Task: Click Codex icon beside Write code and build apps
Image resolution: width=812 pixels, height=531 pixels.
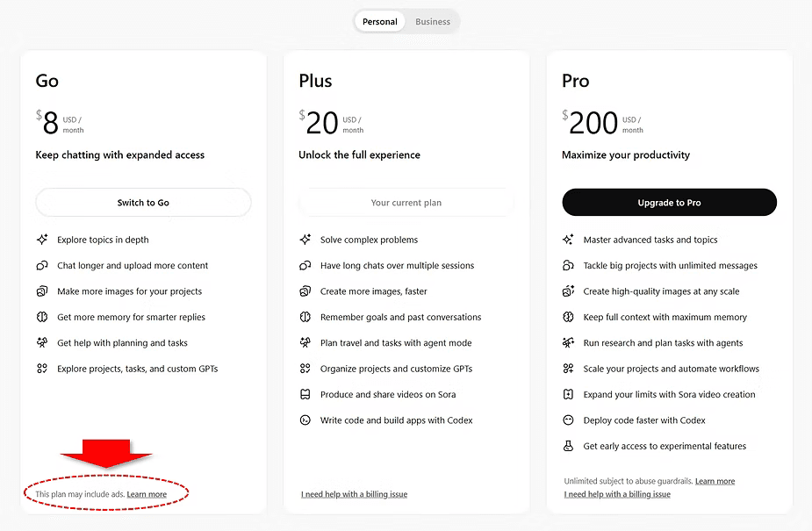Action: pyautogui.click(x=305, y=420)
